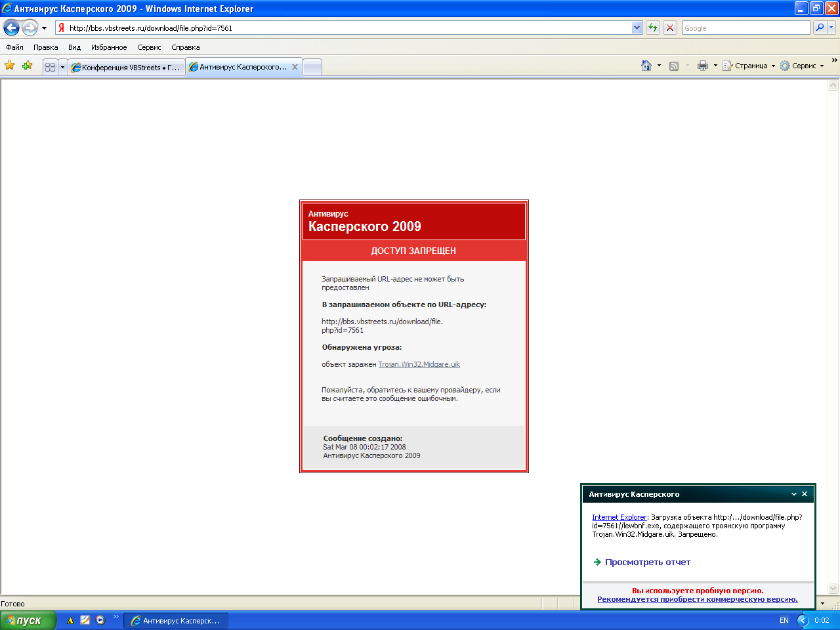Open the search provider options dropdown
This screenshot has width=840, height=630.
[x=831, y=28]
